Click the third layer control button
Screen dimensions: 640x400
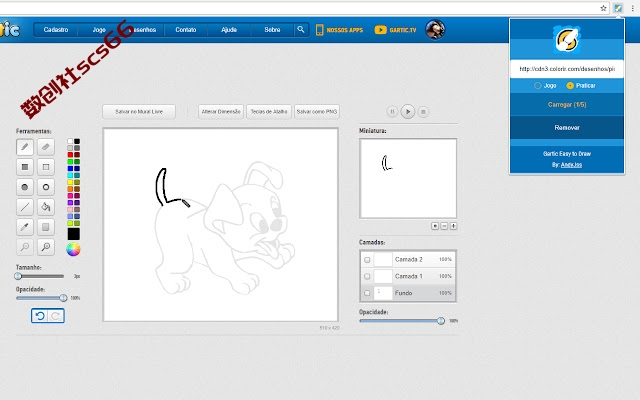tap(453, 226)
